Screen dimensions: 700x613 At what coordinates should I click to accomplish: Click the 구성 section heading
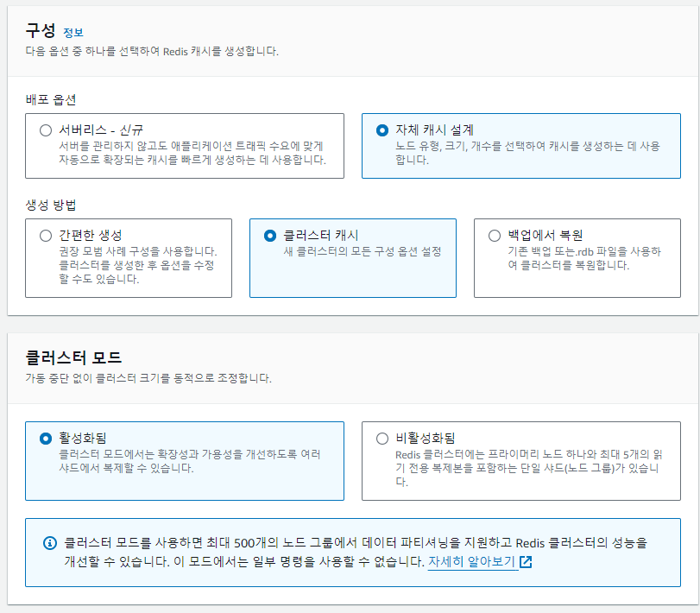[41, 30]
